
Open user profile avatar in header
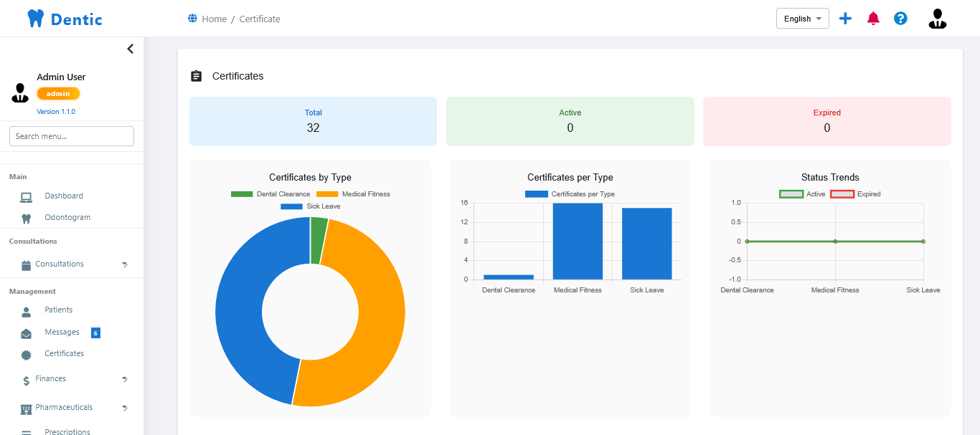(x=938, y=19)
